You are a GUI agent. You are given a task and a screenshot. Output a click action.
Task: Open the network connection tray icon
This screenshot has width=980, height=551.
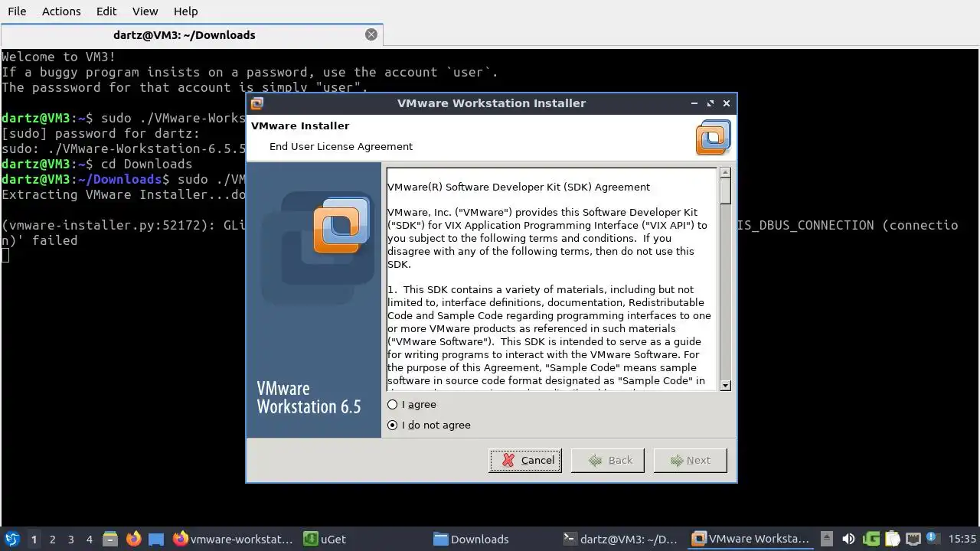click(x=913, y=539)
